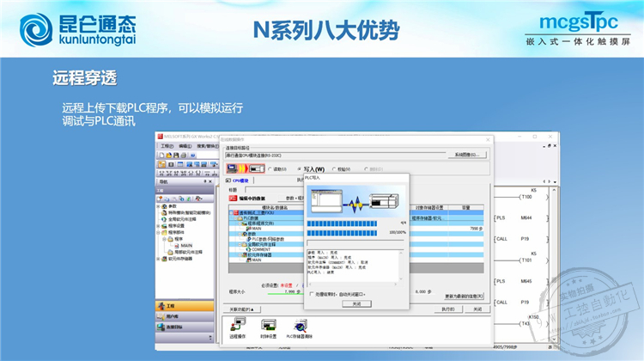Select the 写入(W) write radio button

point(299,169)
